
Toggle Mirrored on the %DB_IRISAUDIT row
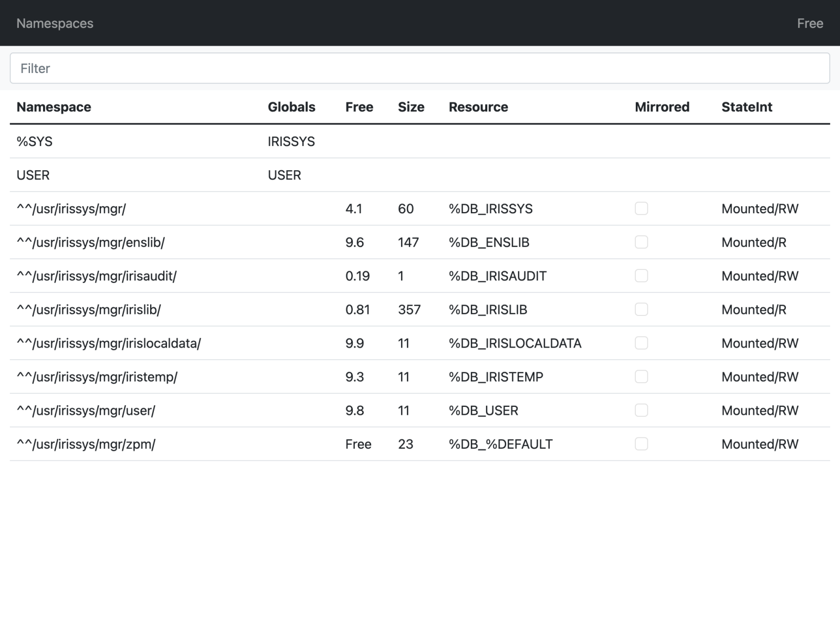[641, 276]
